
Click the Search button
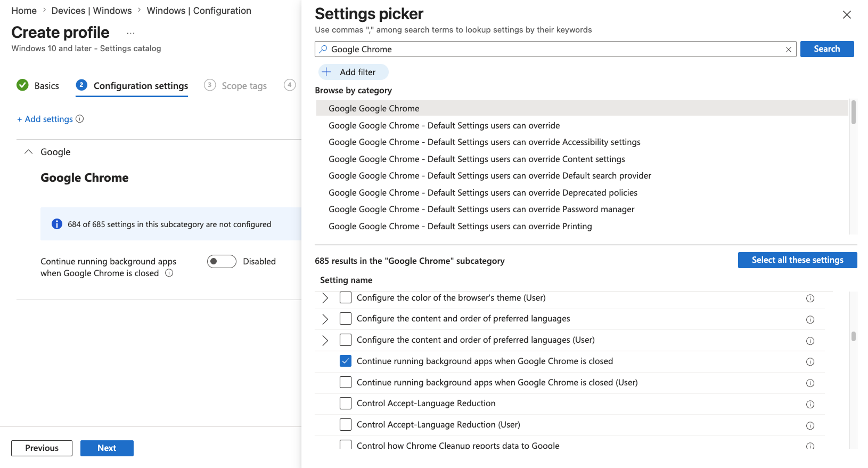pyautogui.click(x=827, y=49)
